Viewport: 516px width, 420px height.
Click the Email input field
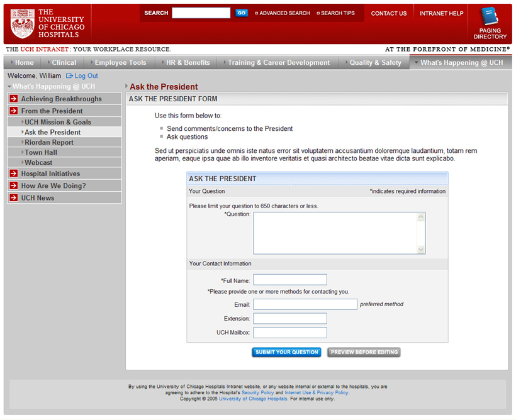point(305,304)
